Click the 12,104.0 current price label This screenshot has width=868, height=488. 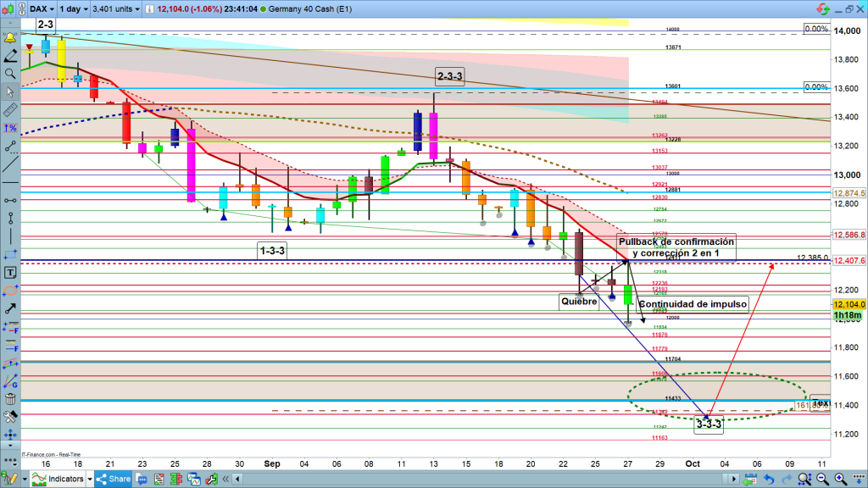click(848, 304)
